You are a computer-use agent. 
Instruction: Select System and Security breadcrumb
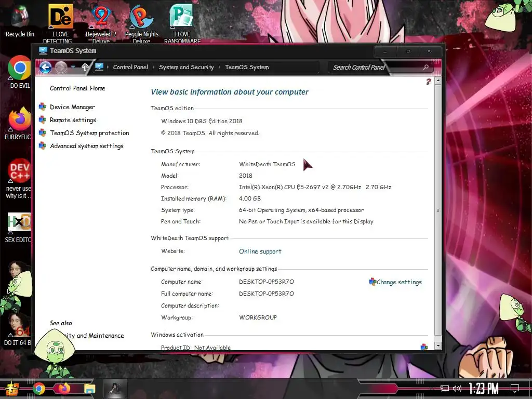(x=187, y=67)
